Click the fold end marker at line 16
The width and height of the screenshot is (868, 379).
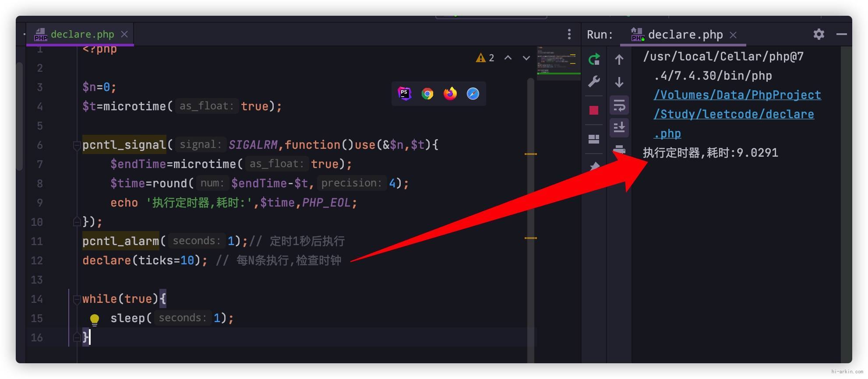click(77, 337)
